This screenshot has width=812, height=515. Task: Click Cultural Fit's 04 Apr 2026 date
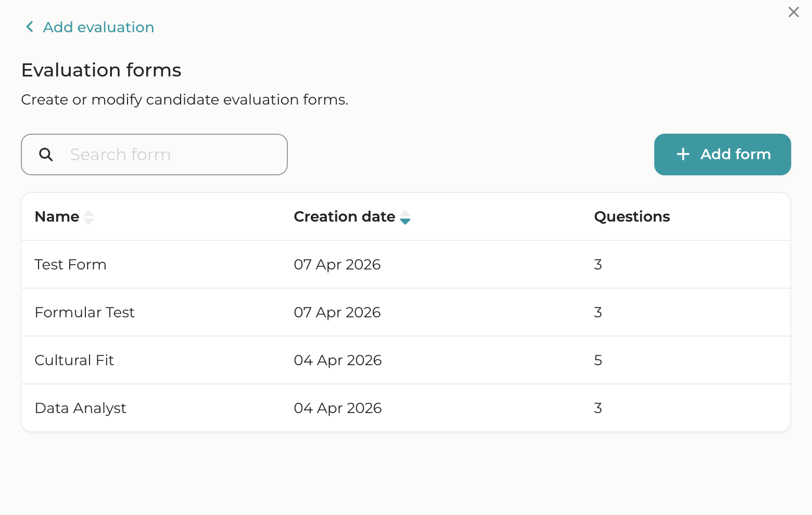pos(337,360)
